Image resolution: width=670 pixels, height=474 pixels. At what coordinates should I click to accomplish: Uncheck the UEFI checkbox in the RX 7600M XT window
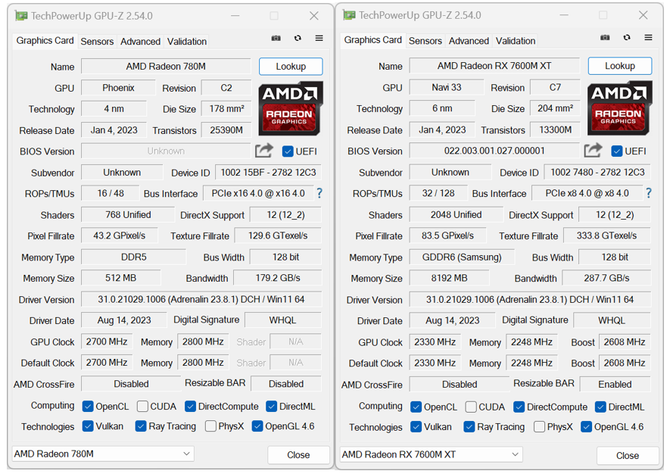pos(616,151)
